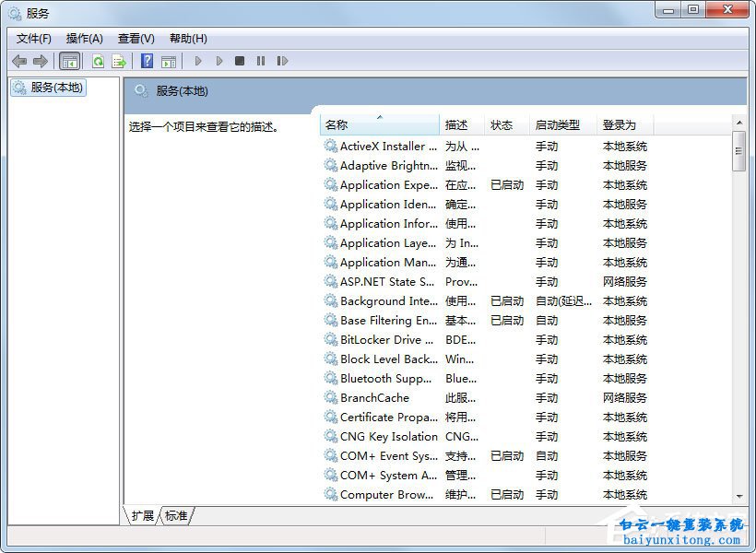Image resolution: width=756 pixels, height=553 pixels.
Task: Switch to the 扩展 tab
Action: (142, 516)
